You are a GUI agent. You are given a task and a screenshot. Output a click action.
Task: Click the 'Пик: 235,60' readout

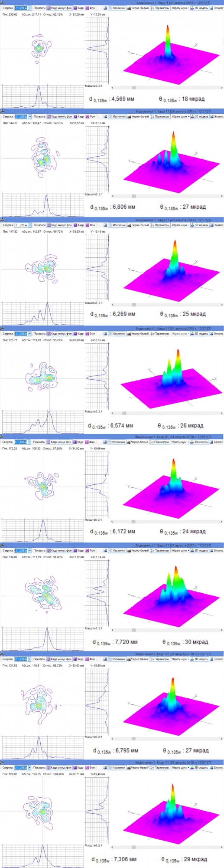point(10,14)
